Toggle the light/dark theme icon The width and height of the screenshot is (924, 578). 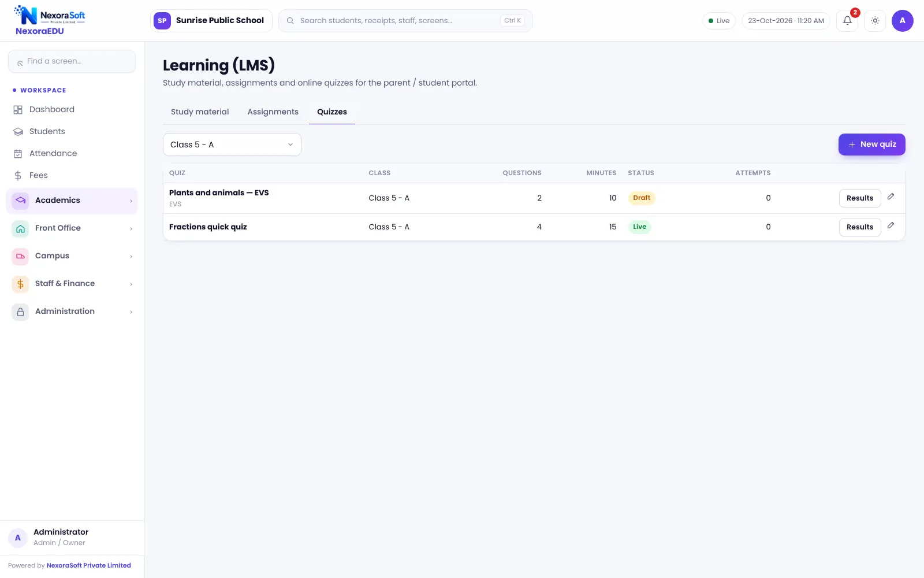click(875, 21)
